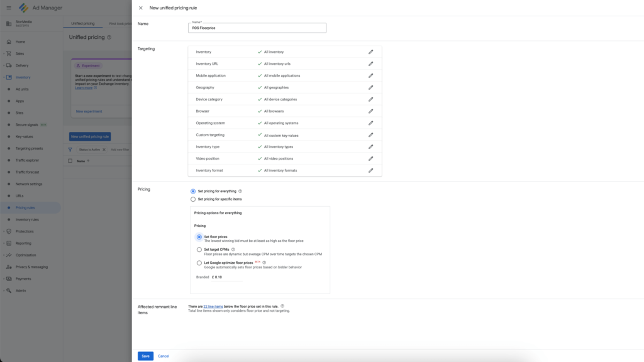Edit Video position targeting
The height and width of the screenshot is (362, 644).
pyautogui.click(x=370, y=158)
